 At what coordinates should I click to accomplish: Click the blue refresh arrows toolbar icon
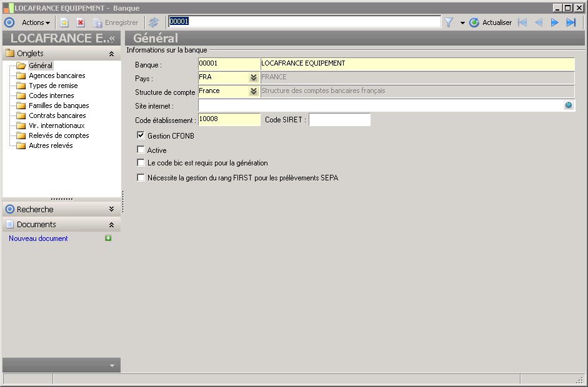pyautogui.click(x=154, y=22)
